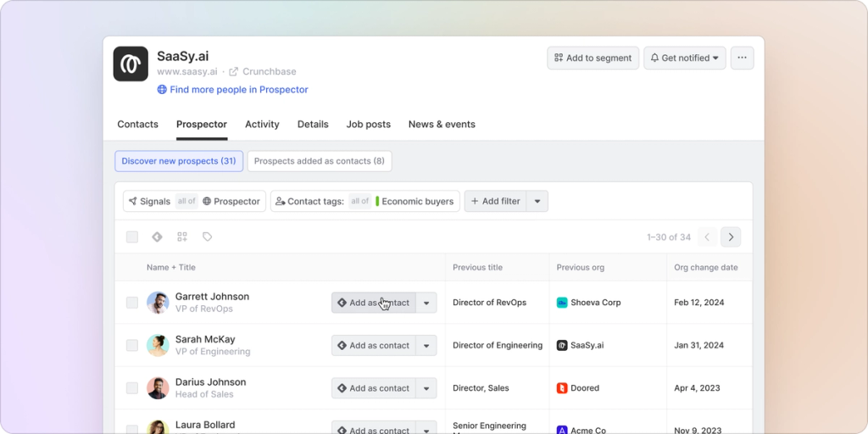Open the www.saasy.ai website link
Screen dimensions: 868x434
(x=187, y=71)
